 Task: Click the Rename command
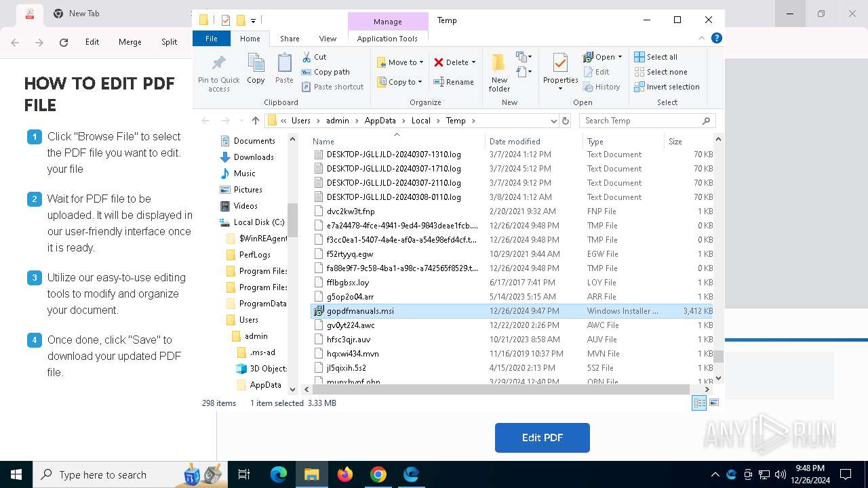(454, 82)
